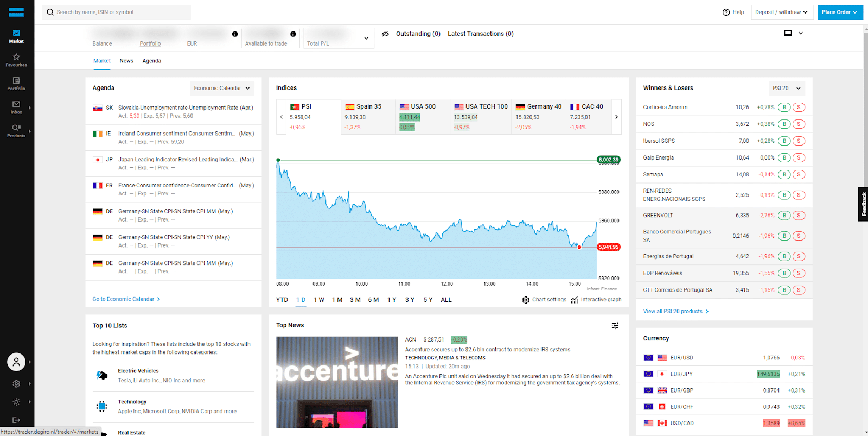868x436 pixels.
Task: Select the Spain 35 index tab
Action: [x=368, y=117]
